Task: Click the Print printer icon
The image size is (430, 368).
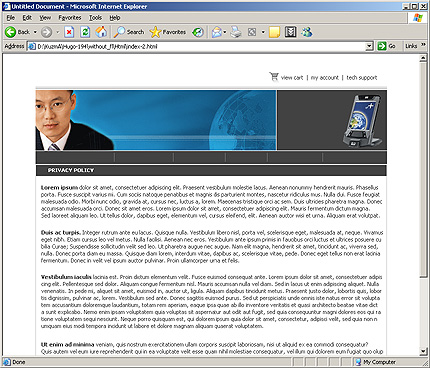Action: click(236, 32)
